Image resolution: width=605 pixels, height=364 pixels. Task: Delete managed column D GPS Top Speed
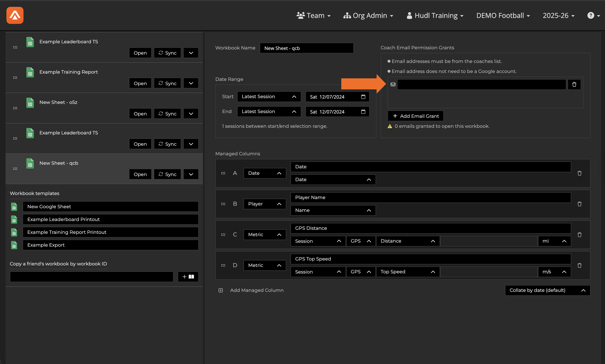pos(579,265)
